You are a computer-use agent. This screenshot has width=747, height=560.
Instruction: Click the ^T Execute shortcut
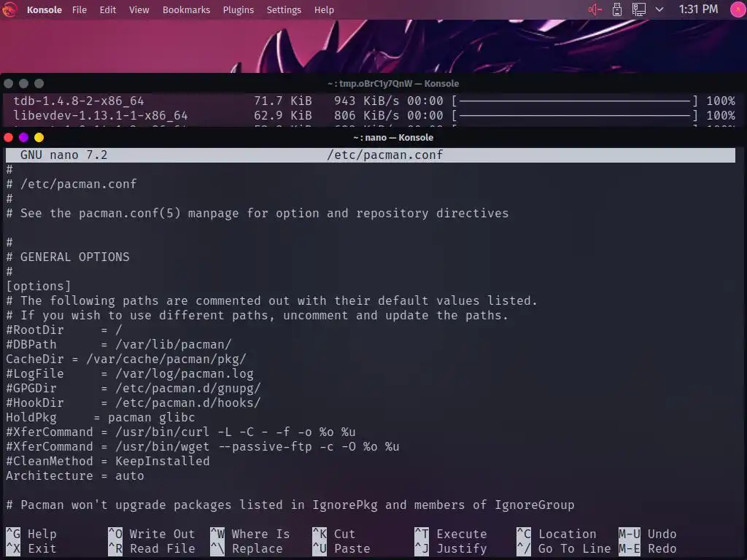point(451,534)
